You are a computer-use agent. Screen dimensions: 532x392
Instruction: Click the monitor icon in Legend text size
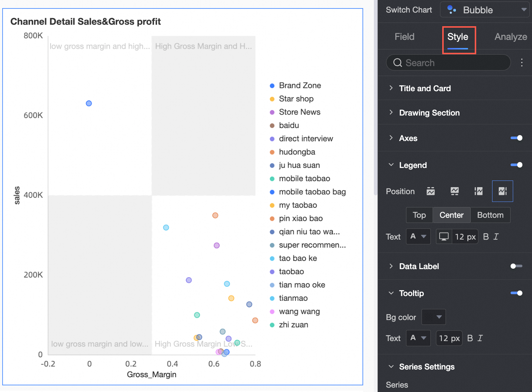444,237
